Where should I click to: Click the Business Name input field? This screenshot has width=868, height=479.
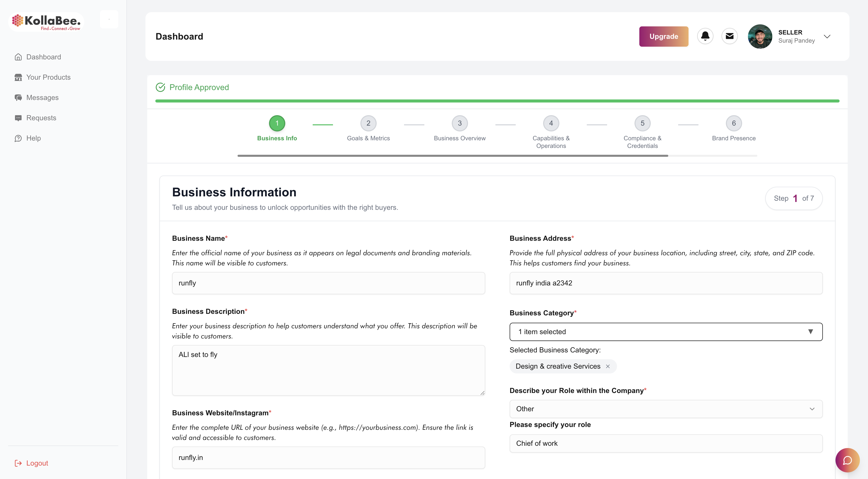coord(328,283)
